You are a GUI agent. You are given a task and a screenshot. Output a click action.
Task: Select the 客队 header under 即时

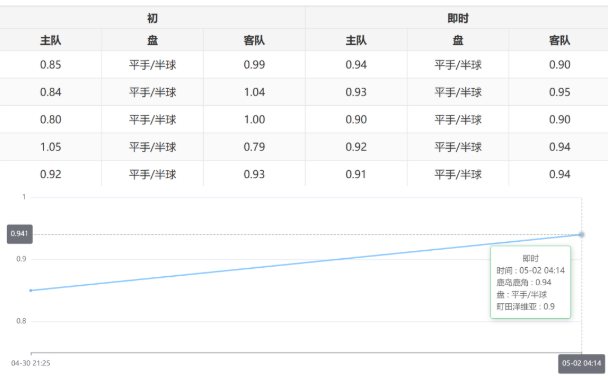[560, 40]
